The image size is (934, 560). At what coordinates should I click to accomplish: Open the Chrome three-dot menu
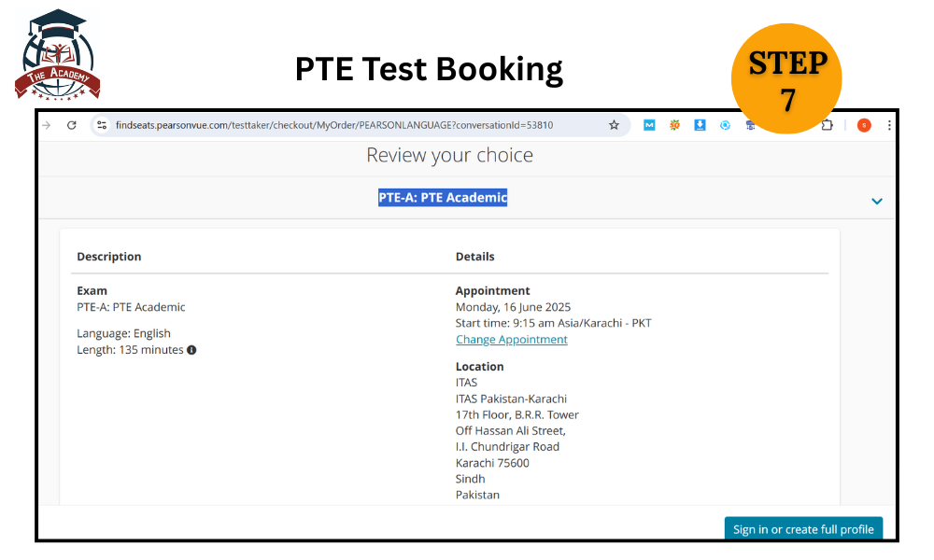click(889, 125)
